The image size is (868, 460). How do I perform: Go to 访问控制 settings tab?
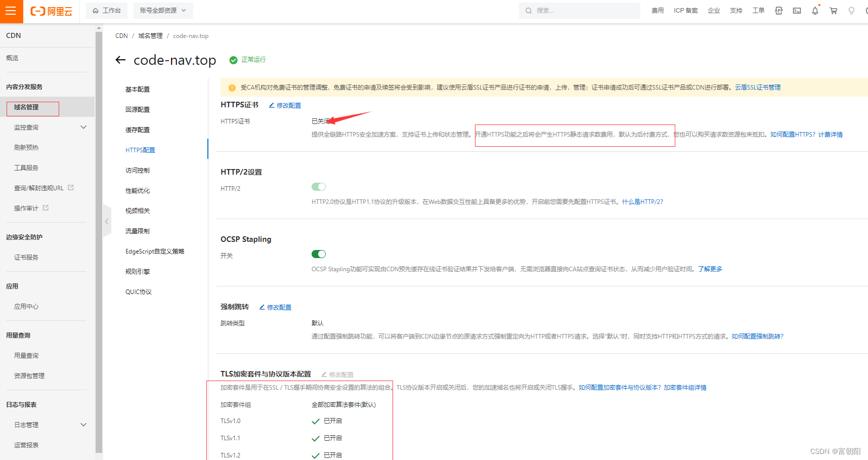pos(138,171)
